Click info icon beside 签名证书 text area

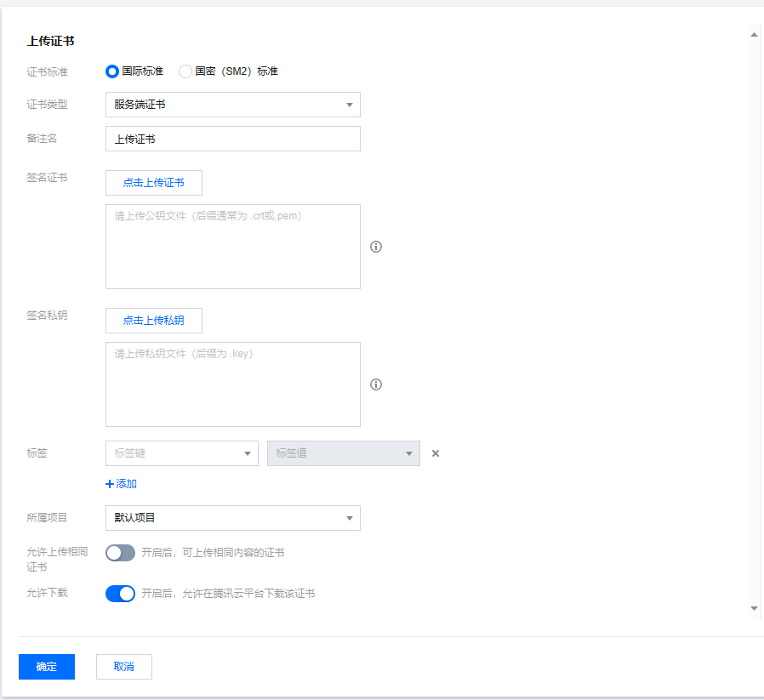376,247
